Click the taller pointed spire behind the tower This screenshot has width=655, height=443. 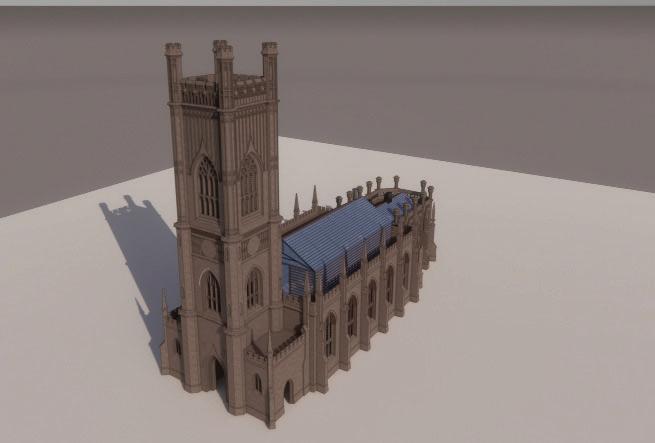click(315, 197)
